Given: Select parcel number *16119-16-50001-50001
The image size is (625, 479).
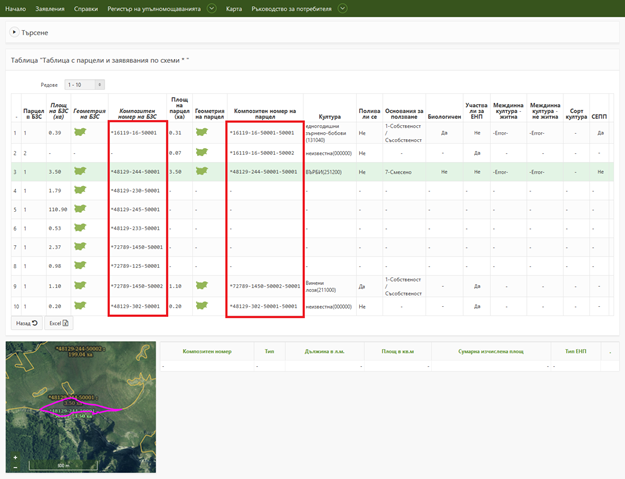Looking at the screenshot, I should 262,133.
